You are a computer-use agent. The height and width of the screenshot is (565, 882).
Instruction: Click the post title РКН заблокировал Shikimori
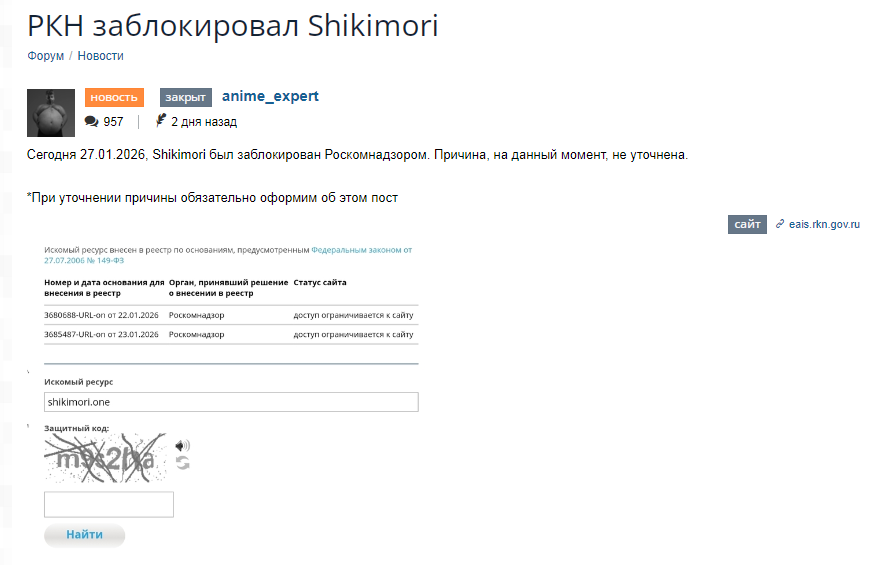tap(233, 26)
